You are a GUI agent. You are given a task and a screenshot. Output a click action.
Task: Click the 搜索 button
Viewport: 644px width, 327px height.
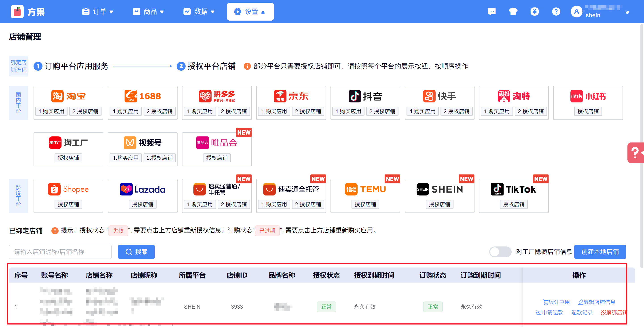[x=136, y=251]
